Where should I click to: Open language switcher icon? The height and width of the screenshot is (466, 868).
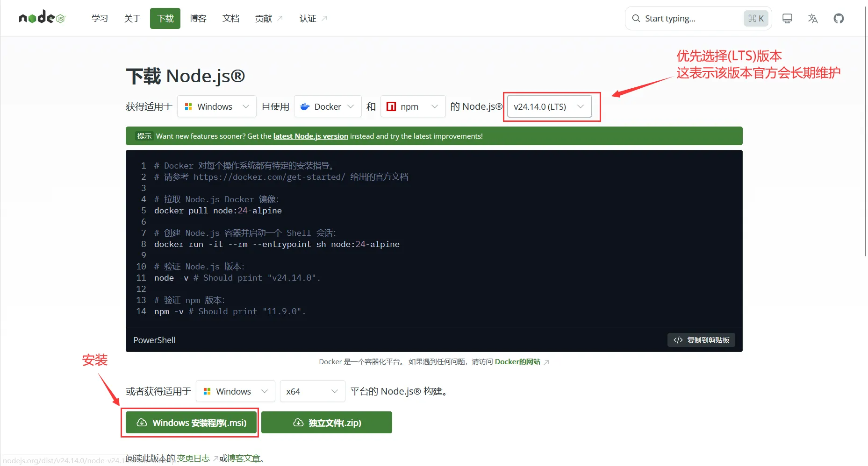point(813,19)
